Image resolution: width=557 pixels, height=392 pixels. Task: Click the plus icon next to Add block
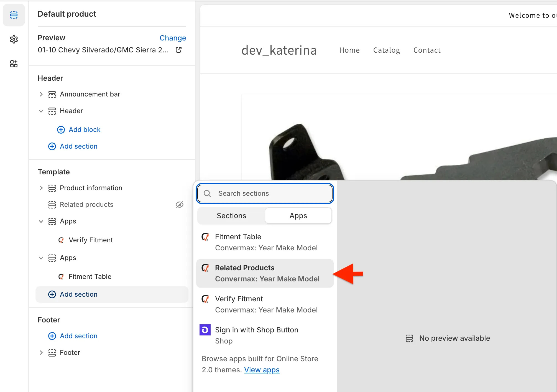[x=61, y=130]
